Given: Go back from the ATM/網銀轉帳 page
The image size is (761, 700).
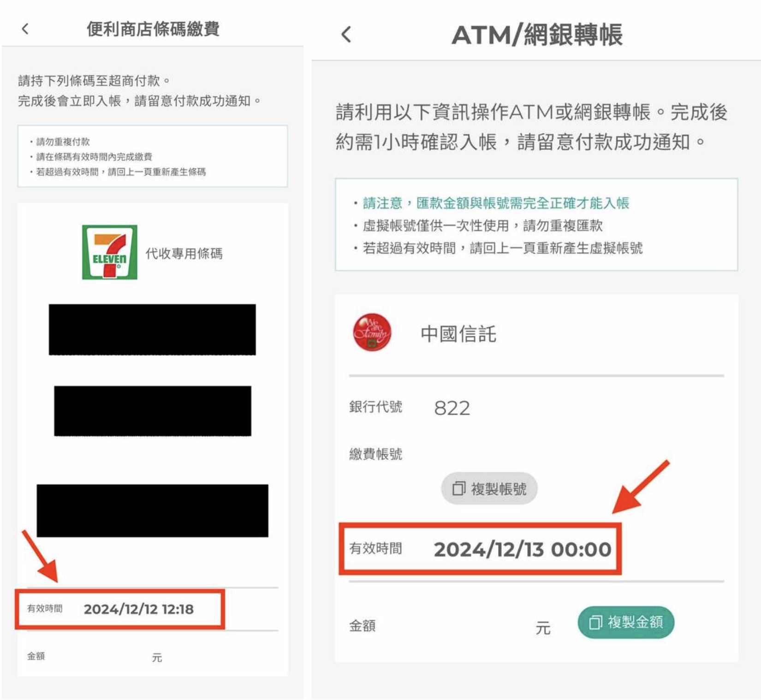Looking at the screenshot, I should pyautogui.click(x=346, y=35).
